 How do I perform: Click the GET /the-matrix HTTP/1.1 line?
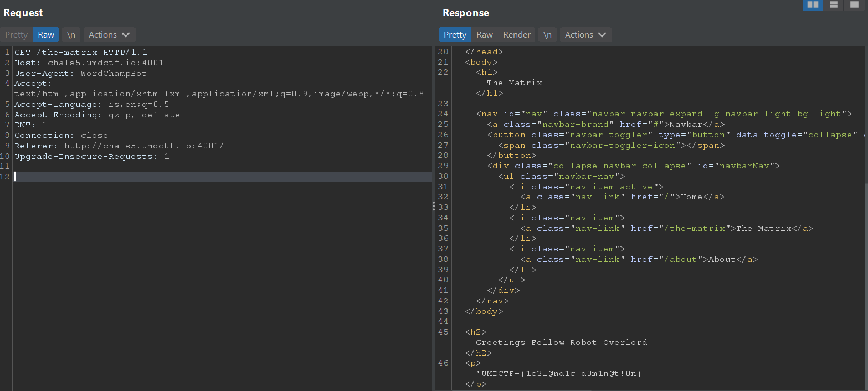click(x=81, y=52)
